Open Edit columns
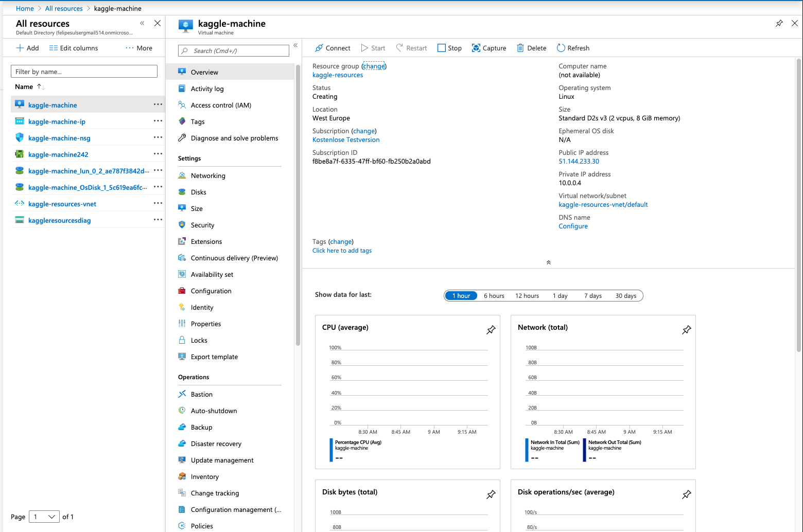803x532 pixels. pyautogui.click(x=74, y=48)
